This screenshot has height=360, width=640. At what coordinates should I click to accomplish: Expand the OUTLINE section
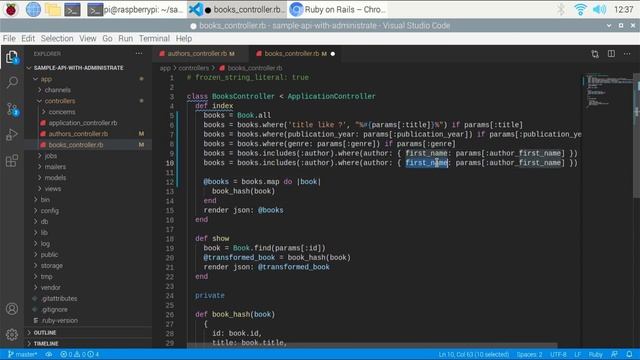tap(45, 333)
